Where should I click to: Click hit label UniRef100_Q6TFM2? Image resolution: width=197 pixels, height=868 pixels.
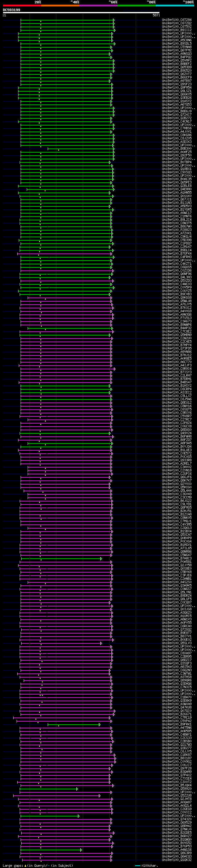pyautogui.click(x=177, y=50)
